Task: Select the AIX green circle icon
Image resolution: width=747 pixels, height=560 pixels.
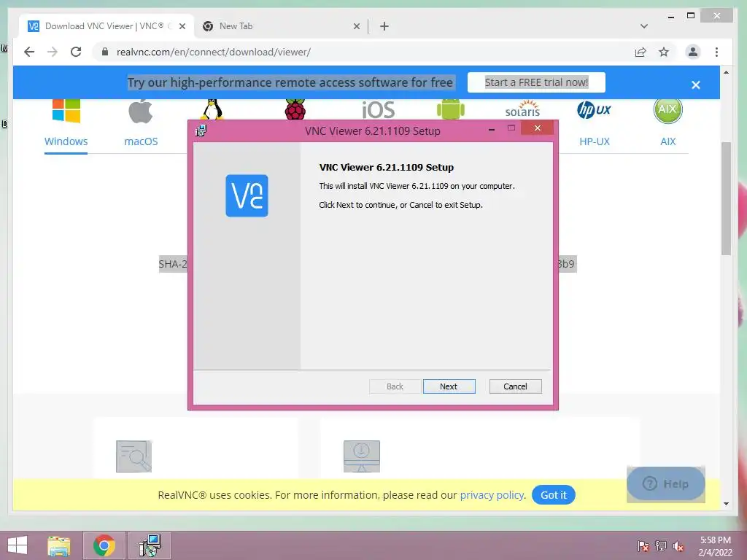Action: tap(668, 110)
